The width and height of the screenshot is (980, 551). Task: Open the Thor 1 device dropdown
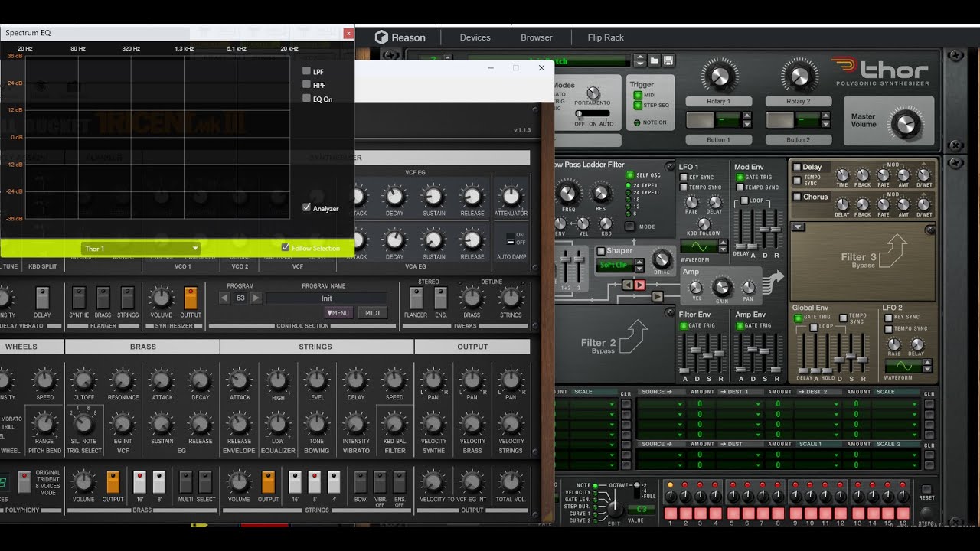point(140,249)
